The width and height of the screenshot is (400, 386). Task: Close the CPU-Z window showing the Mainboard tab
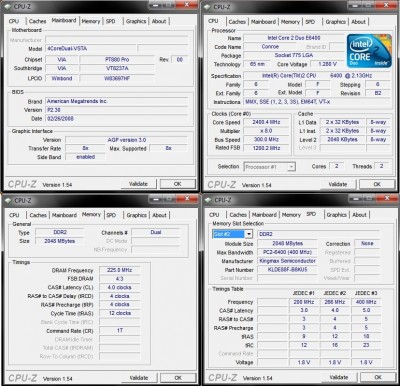tap(187, 5)
